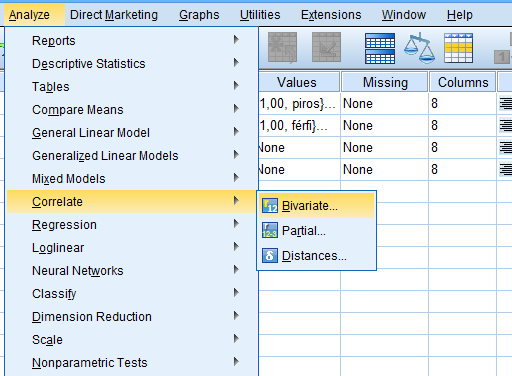Click the Split File toolbar icon
512x376 pixels.
pos(380,48)
